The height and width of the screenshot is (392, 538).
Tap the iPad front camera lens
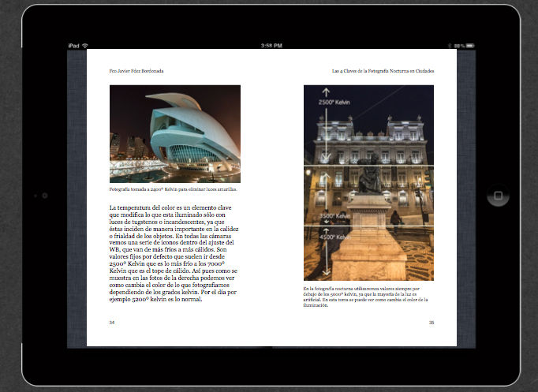click(45, 196)
